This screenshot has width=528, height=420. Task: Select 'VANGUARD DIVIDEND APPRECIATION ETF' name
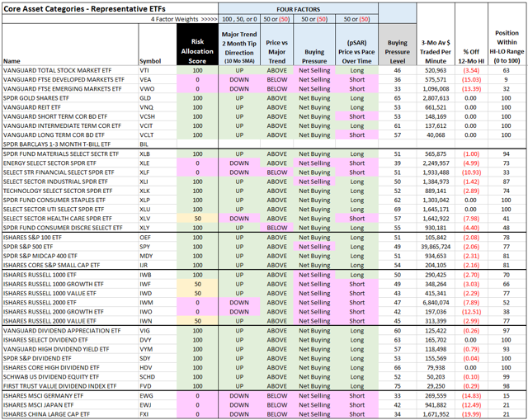click(62, 331)
